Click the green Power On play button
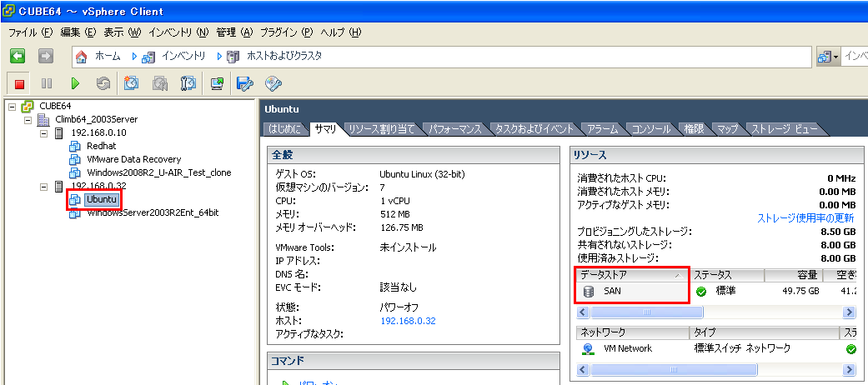Screen dimensions: 868x385 pyautogui.click(x=75, y=83)
